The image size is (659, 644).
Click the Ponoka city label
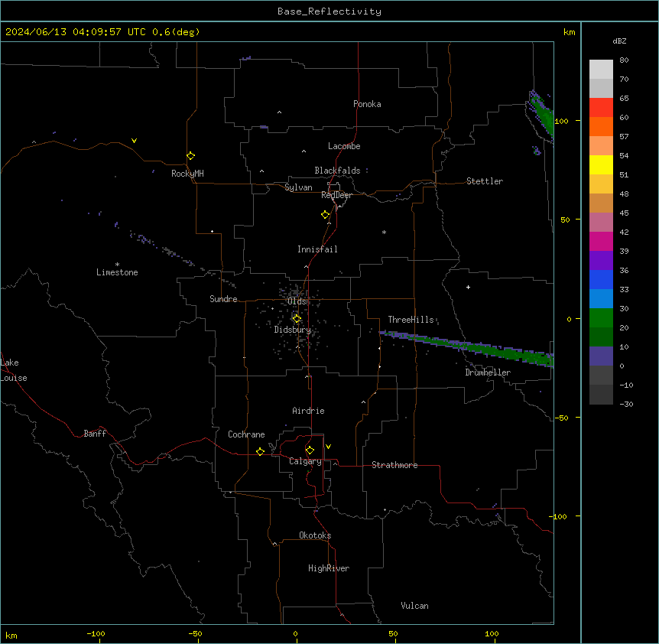pyautogui.click(x=367, y=104)
